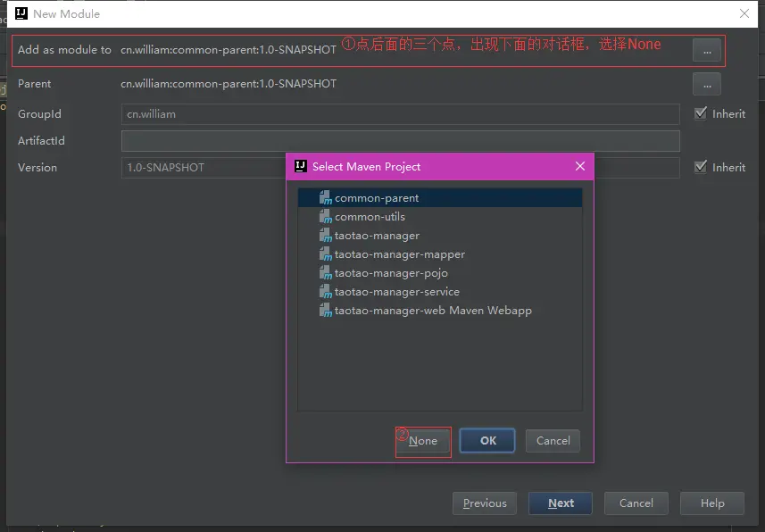
Task: Click the taotao-manager-service module icon
Action: [x=326, y=291]
